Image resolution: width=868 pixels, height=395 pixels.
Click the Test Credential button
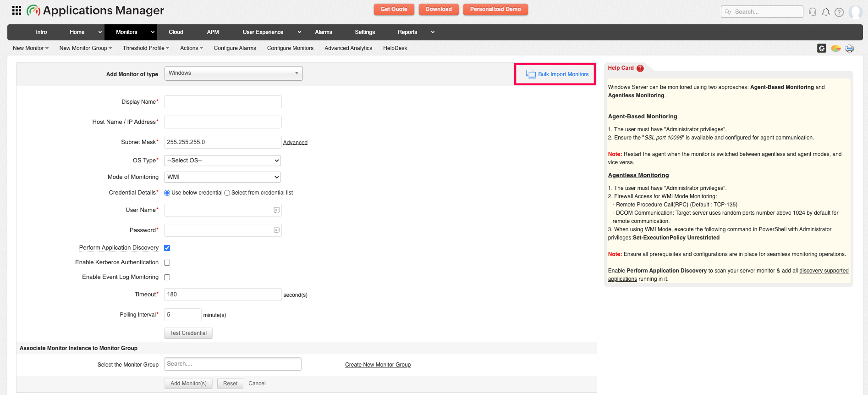pos(188,333)
